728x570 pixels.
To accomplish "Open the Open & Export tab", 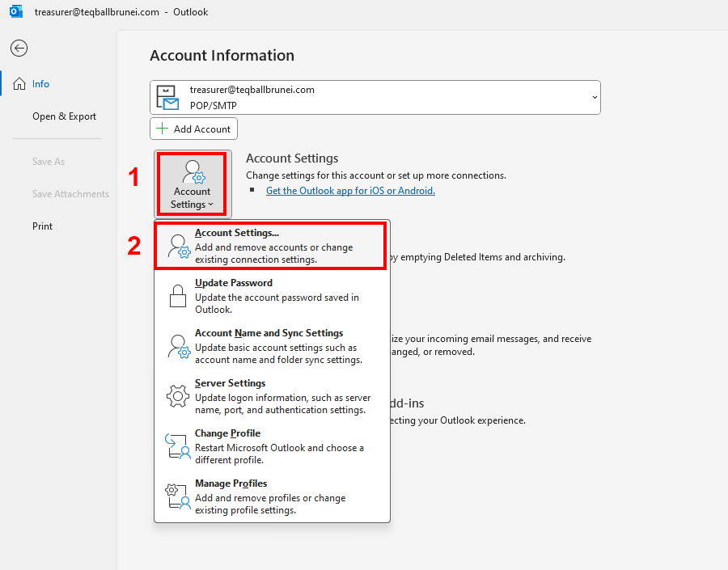I will tap(64, 116).
